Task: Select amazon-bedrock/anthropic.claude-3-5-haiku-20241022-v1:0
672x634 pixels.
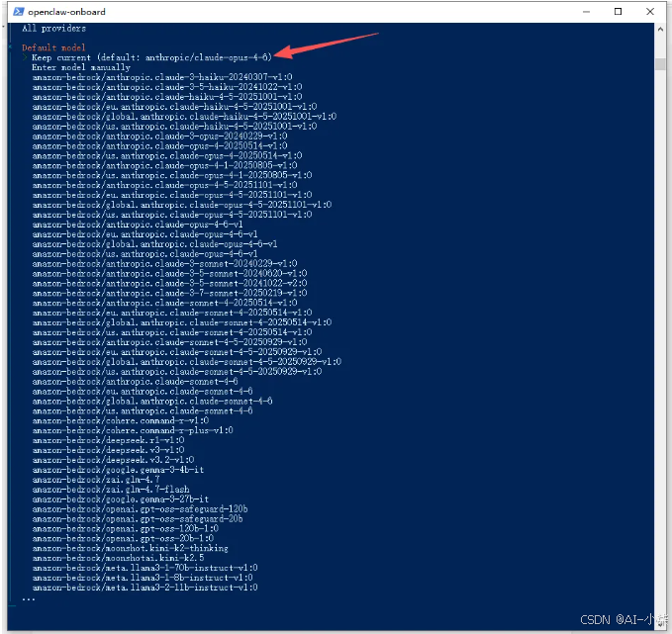Action: (167, 87)
